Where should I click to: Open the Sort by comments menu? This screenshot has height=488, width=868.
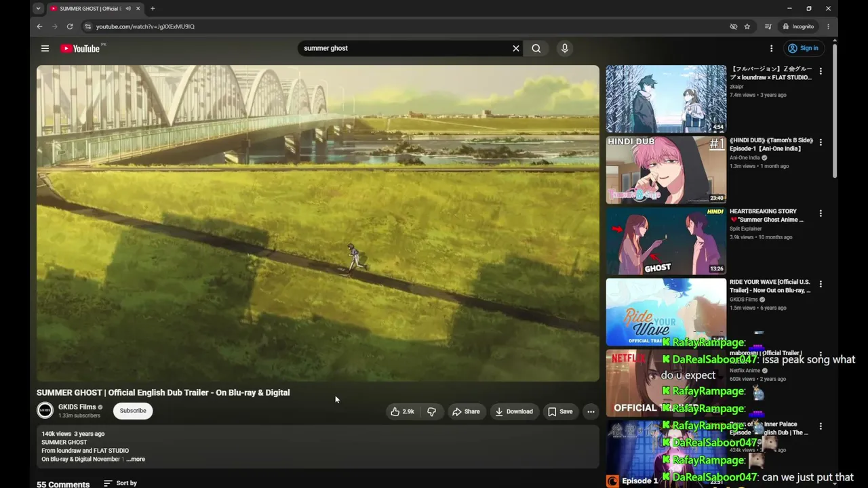120,483
